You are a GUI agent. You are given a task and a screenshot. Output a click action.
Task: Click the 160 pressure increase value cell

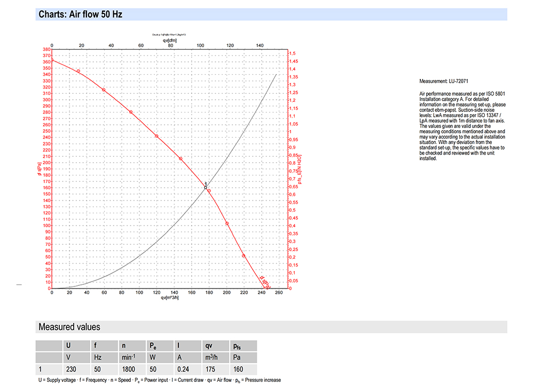click(x=239, y=369)
